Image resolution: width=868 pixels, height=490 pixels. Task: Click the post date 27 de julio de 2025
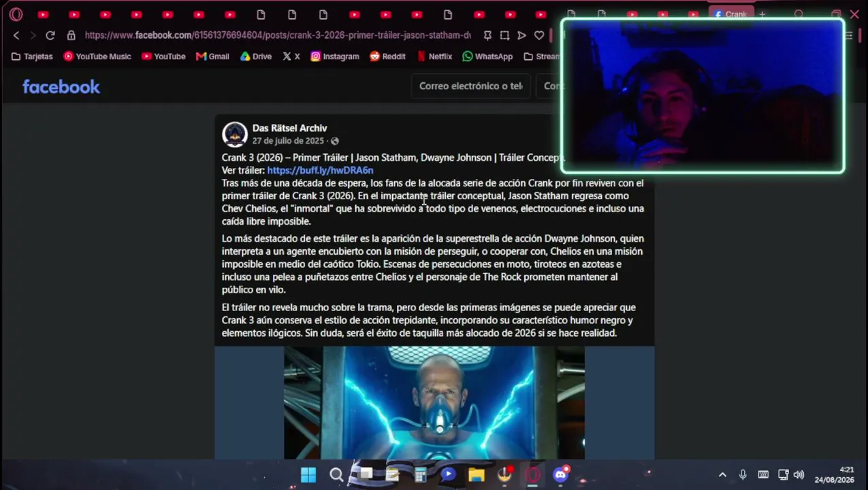coord(288,141)
